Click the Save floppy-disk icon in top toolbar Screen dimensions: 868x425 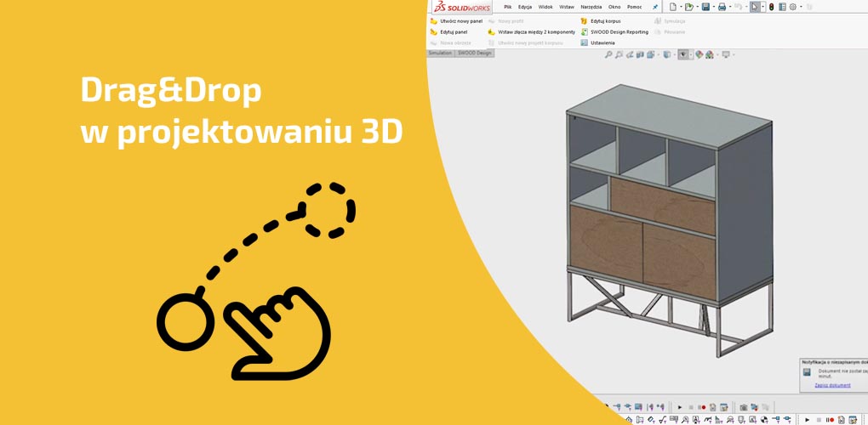[x=705, y=7]
